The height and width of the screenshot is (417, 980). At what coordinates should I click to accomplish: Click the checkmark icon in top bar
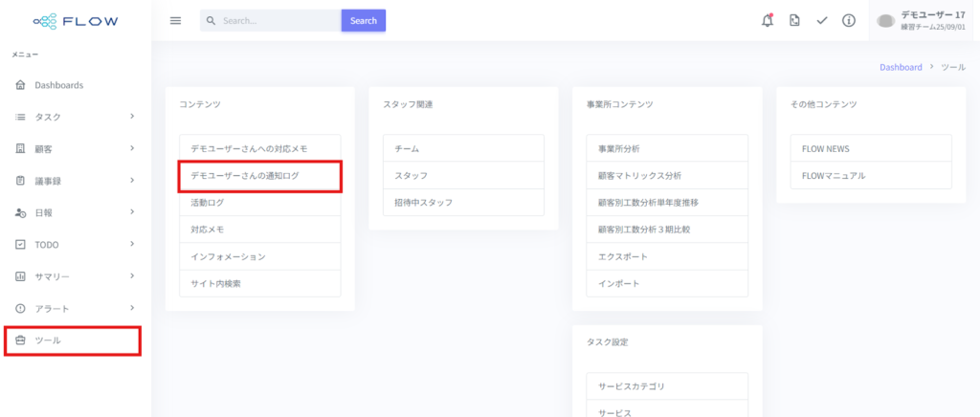pos(821,21)
